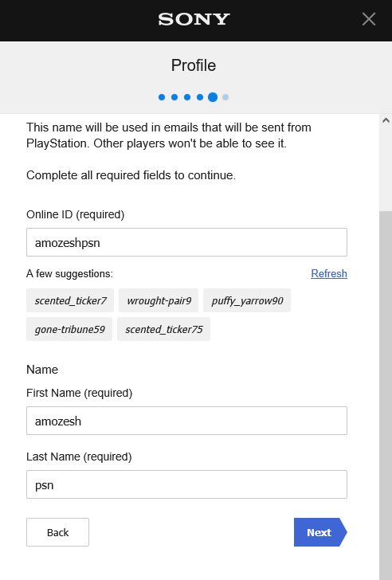Screen dimensions: 392x580
Task: Select the current large progress dot
Action: [x=213, y=97]
